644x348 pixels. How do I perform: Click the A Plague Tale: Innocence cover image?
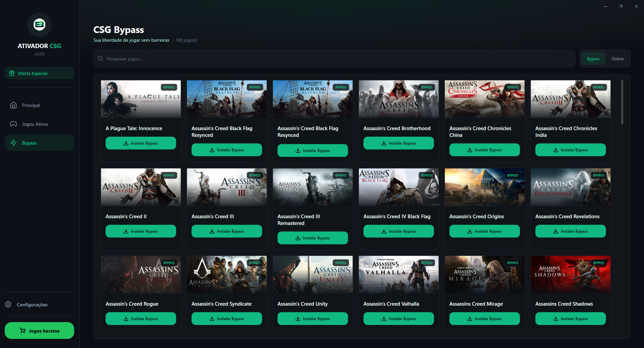[141, 99]
